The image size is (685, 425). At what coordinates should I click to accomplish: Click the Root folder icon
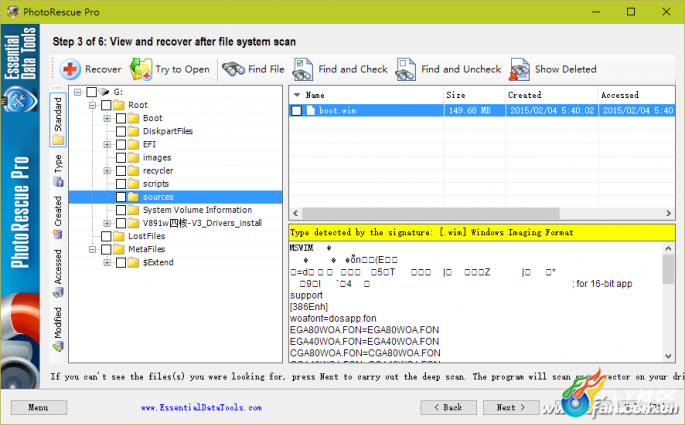click(x=119, y=105)
